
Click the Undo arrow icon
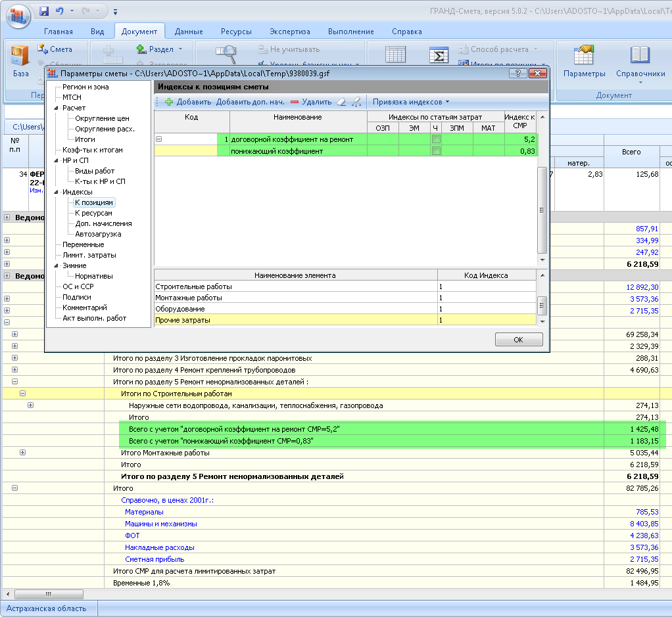click(x=60, y=11)
